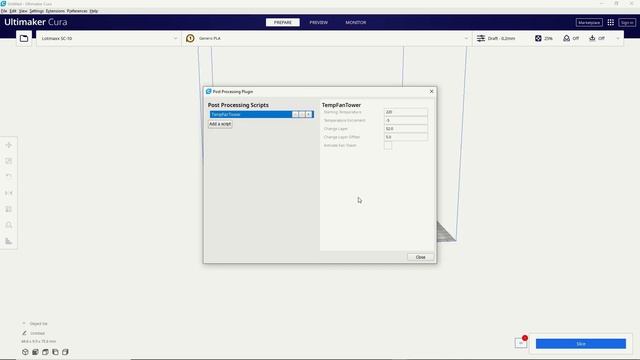Image resolution: width=640 pixels, height=360 pixels.
Task: Click the Slice button
Action: (x=580, y=344)
